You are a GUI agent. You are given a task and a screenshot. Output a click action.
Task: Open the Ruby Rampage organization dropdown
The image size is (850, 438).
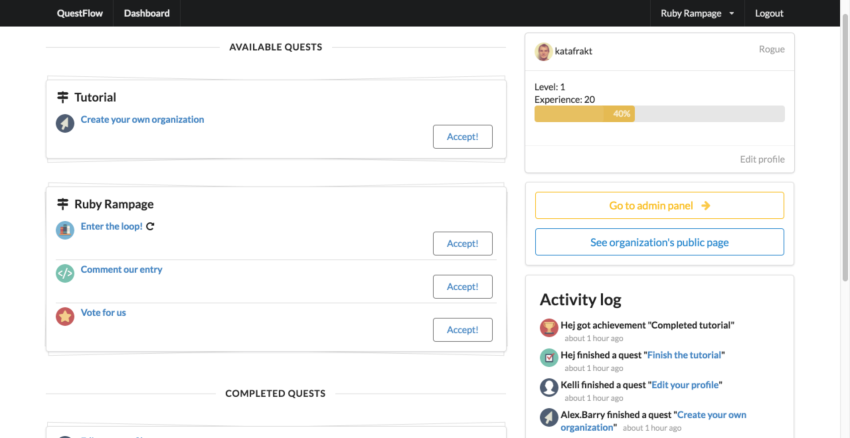697,13
